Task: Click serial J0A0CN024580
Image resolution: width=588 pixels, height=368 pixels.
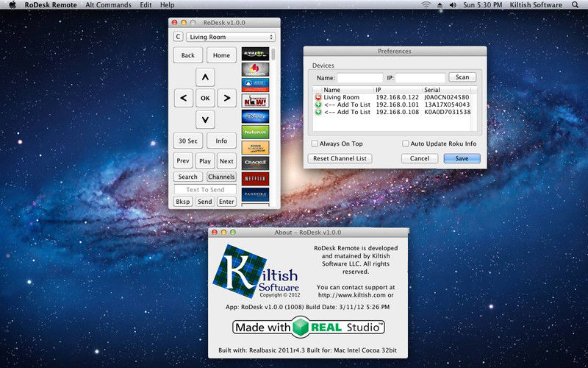Action: (x=447, y=97)
